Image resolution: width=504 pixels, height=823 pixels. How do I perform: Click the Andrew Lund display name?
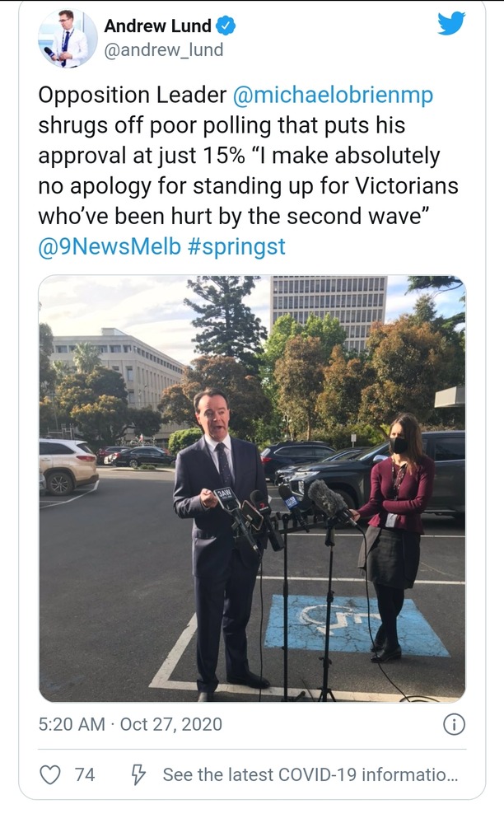157,26
